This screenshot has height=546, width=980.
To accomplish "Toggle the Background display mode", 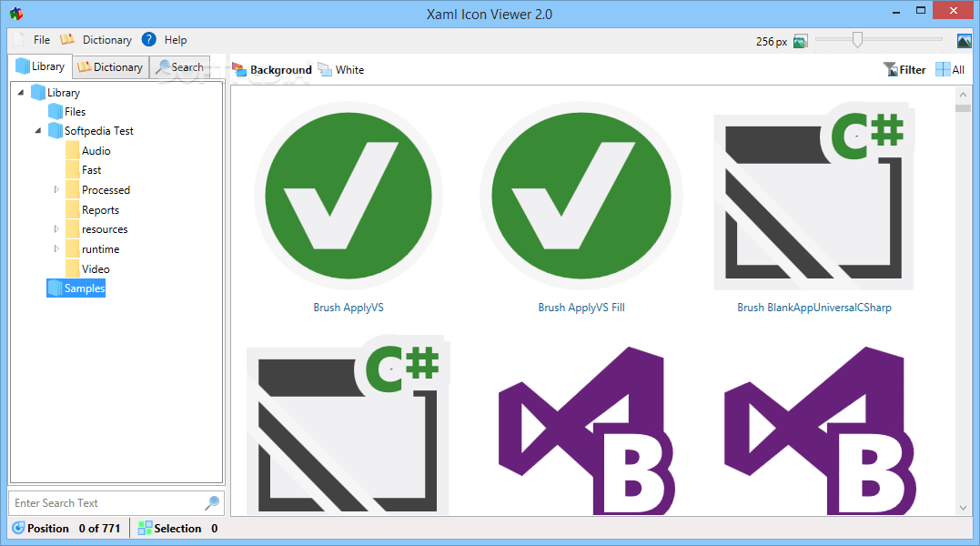I will click(272, 69).
